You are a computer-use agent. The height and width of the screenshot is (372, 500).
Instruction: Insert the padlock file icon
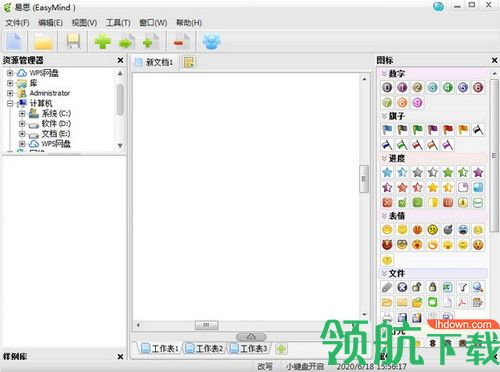click(433, 287)
